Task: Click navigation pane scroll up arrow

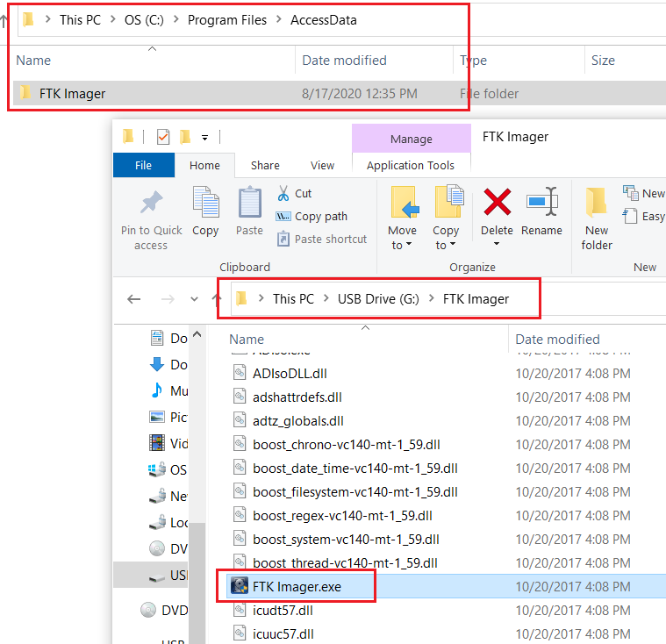Action: click(x=197, y=334)
